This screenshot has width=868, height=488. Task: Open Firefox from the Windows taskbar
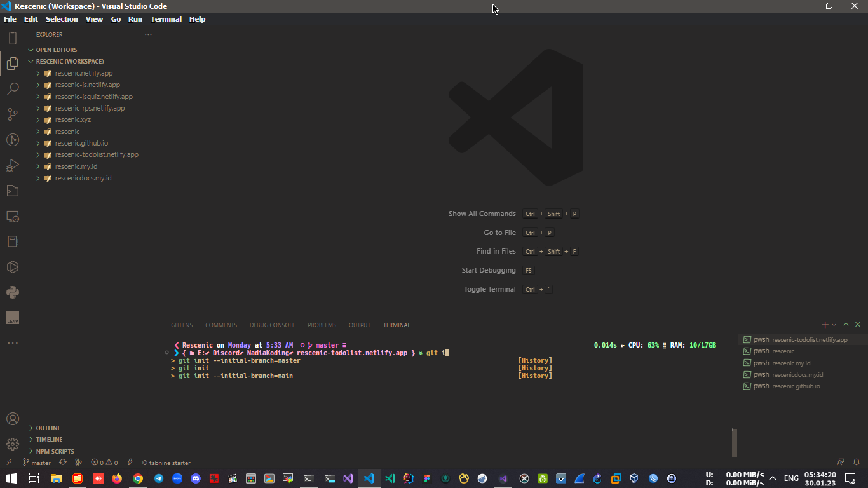click(x=116, y=478)
